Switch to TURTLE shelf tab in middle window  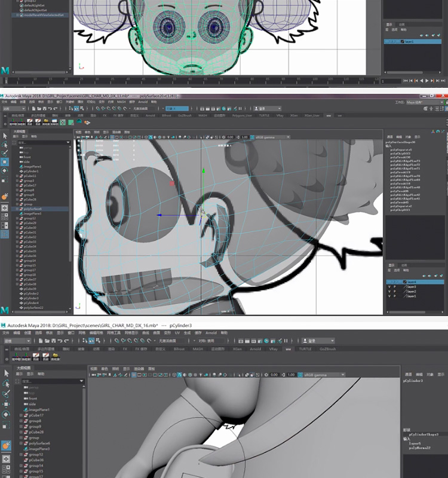[264, 115]
